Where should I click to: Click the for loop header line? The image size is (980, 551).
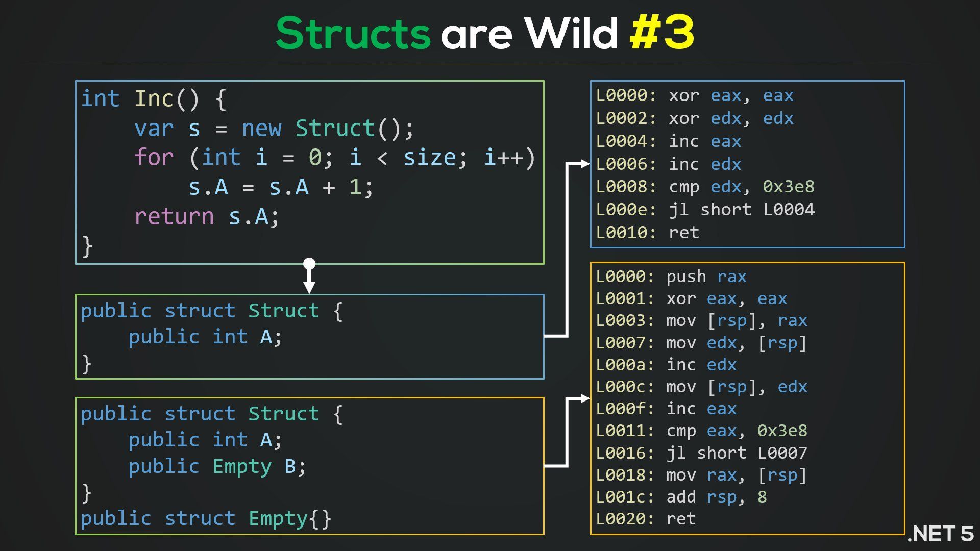click(334, 158)
